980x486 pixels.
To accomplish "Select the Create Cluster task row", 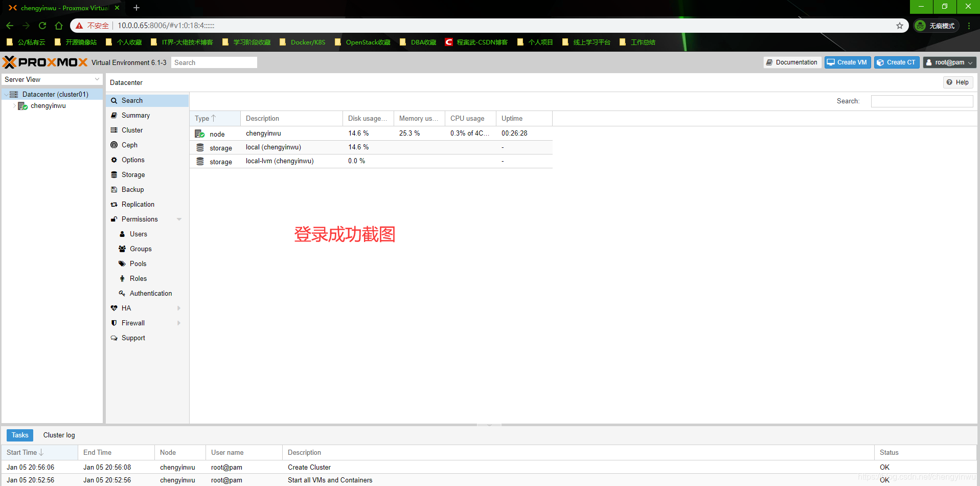I will point(489,468).
